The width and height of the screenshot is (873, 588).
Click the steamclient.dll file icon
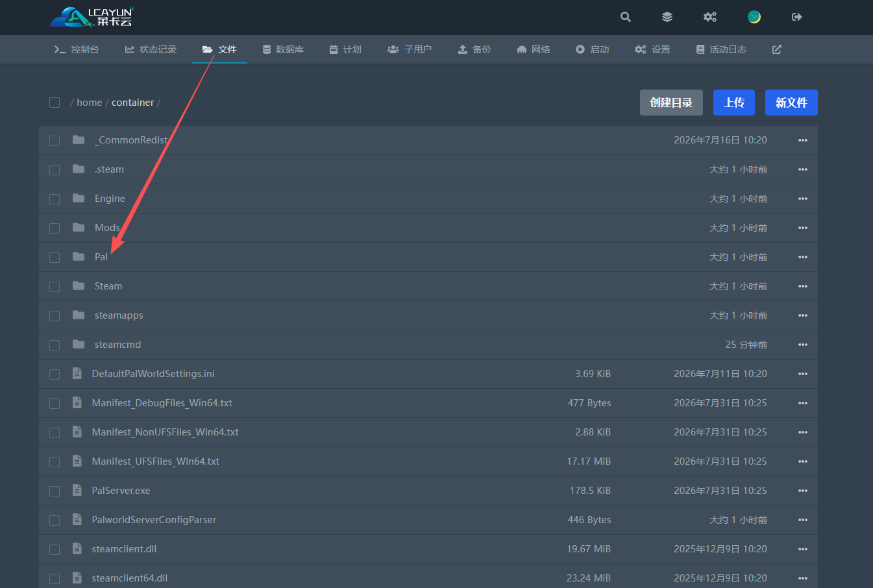77,548
